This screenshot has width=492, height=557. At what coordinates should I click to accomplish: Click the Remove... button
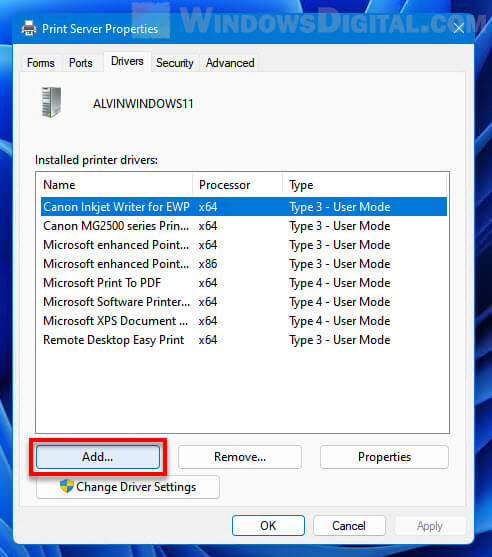pyautogui.click(x=240, y=457)
